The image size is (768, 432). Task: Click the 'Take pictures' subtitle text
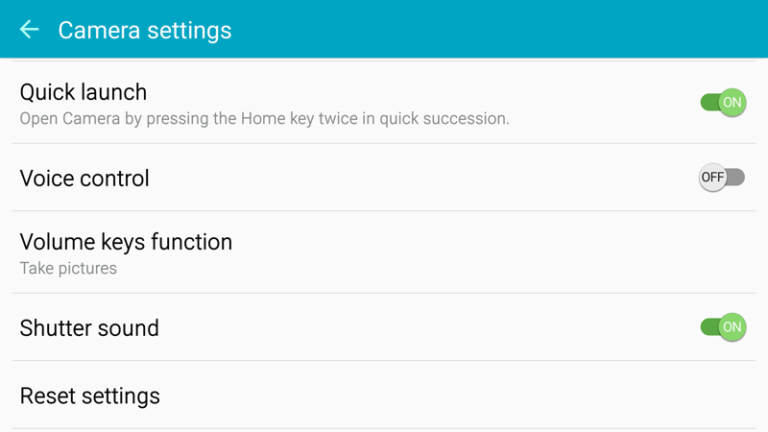[x=68, y=268]
